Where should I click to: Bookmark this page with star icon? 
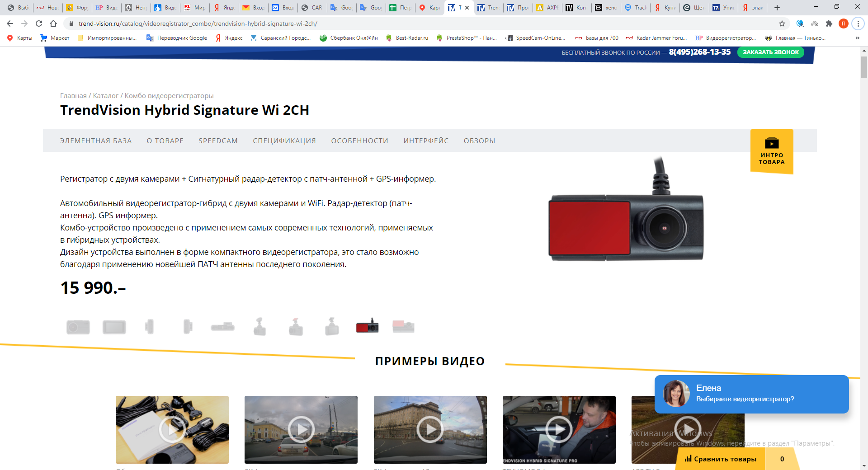pyautogui.click(x=782, y=23)
